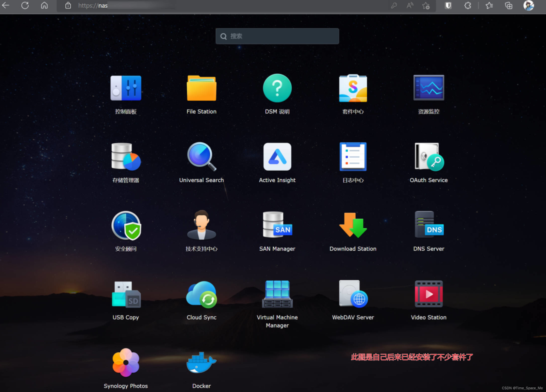Open SAN Manager
546x392 pixels.
pyautogui.click(x=277, y=226)
